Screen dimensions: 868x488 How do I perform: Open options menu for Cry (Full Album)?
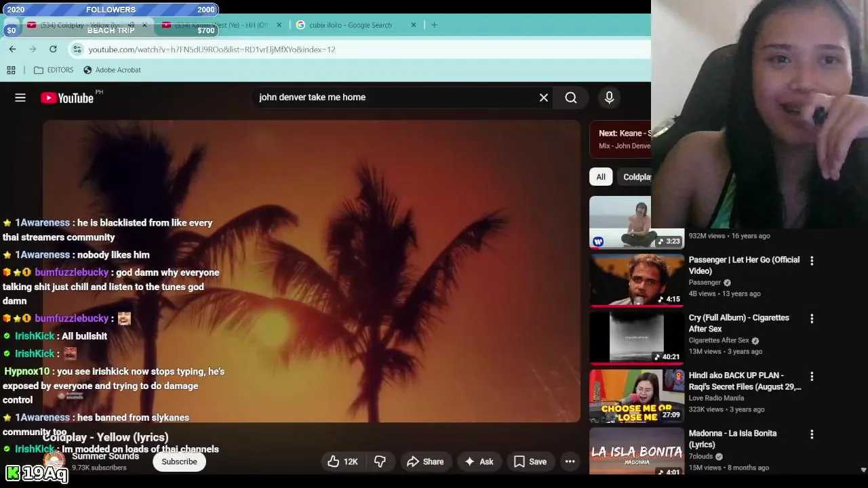[812, 319]
